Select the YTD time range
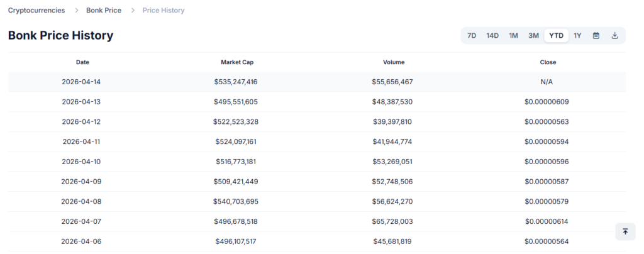This screenshot has height=254, width=644. coord(556,36)
